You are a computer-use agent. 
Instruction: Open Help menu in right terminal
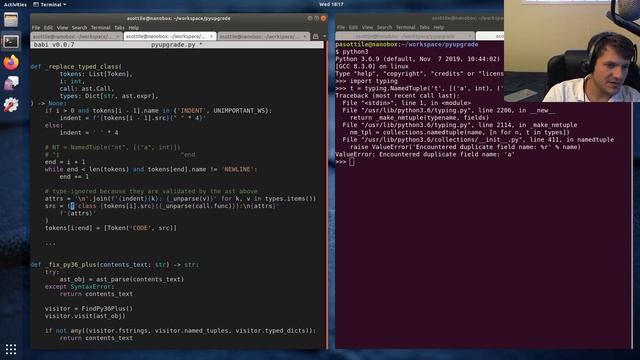[438, 27]
